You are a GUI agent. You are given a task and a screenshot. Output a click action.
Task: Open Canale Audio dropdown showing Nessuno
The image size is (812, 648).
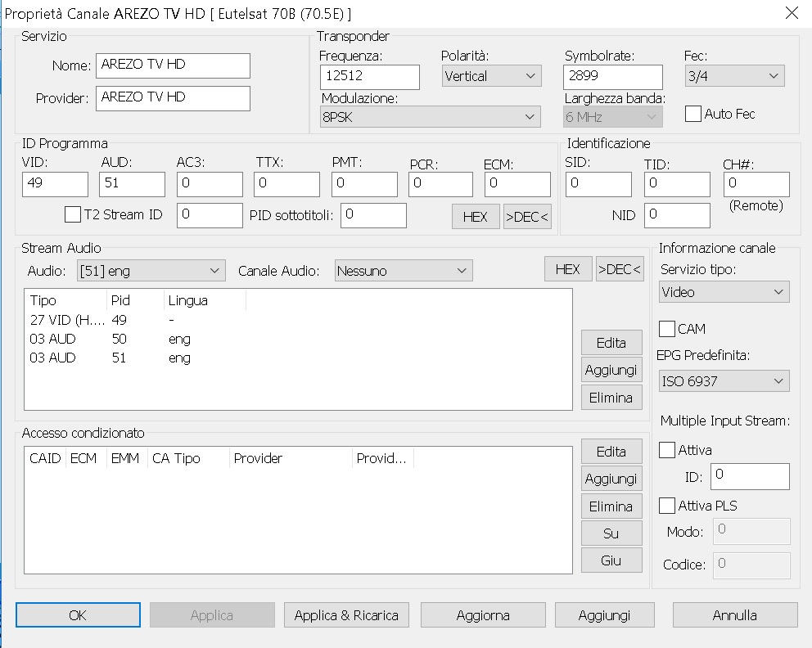click(x=404, y=271)
